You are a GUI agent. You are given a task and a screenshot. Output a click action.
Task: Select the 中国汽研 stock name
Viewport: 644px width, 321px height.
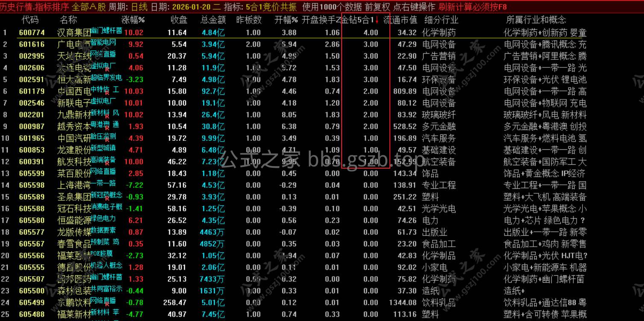pyautogui.click(x=74, y=138)
